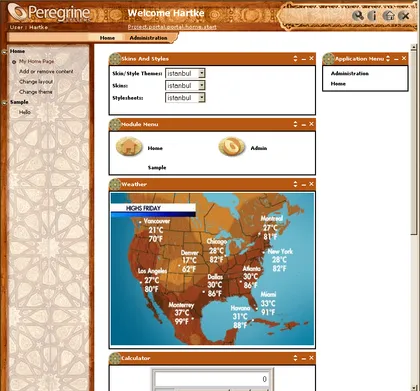This screenshot has width=420, height=391.
Task: Switch to the Home tab
Action: point(107,38)
